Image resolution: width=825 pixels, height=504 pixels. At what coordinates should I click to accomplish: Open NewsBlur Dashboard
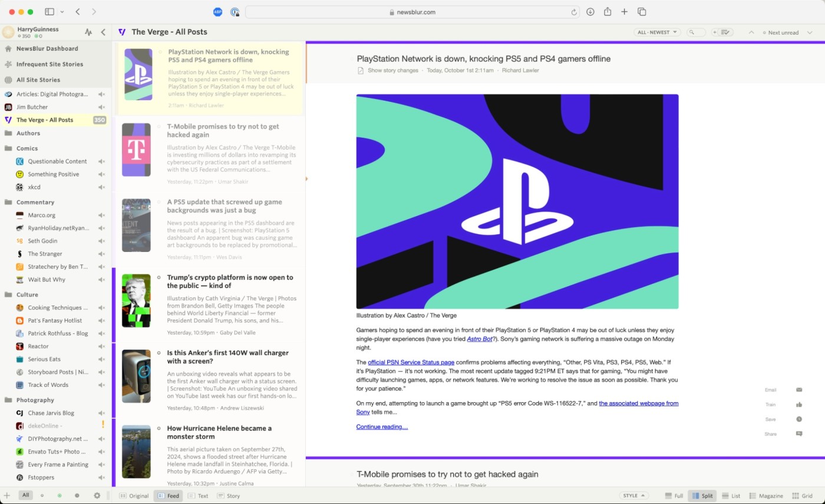tap(47, 49)
